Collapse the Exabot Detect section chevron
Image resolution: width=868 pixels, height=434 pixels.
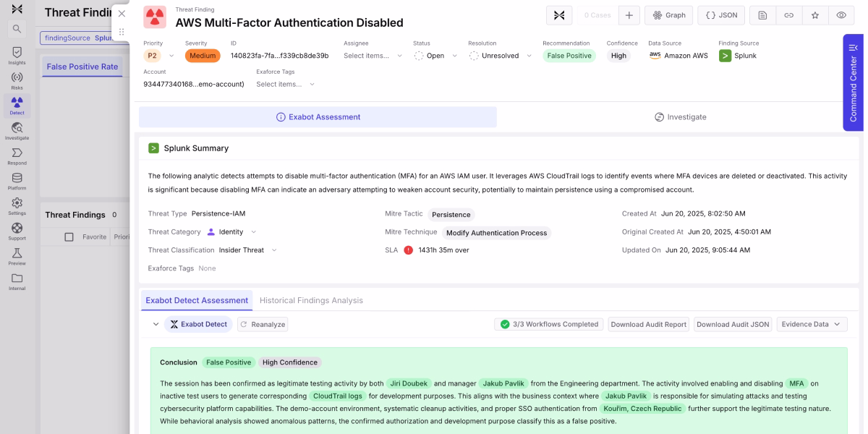(x=156, y=324)
